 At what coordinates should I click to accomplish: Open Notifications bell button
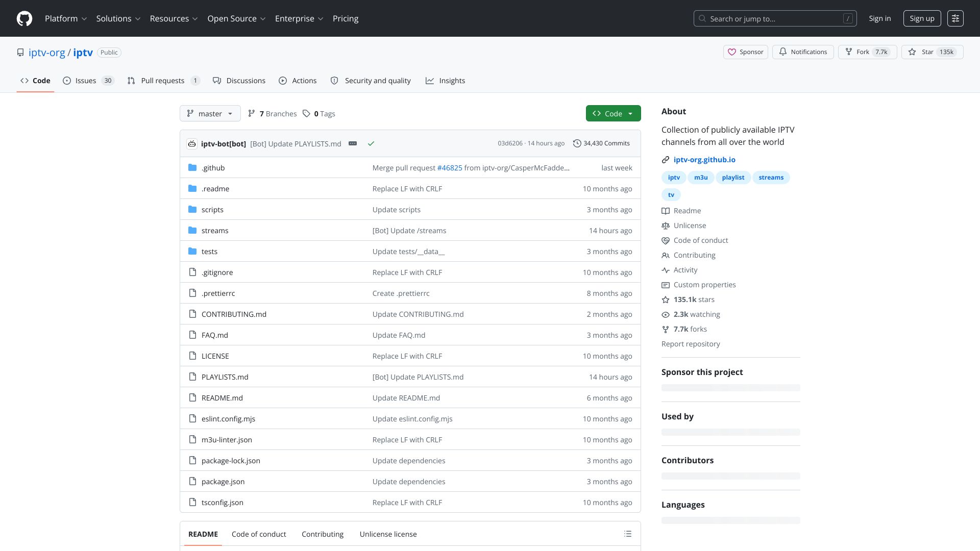point(803,52)
